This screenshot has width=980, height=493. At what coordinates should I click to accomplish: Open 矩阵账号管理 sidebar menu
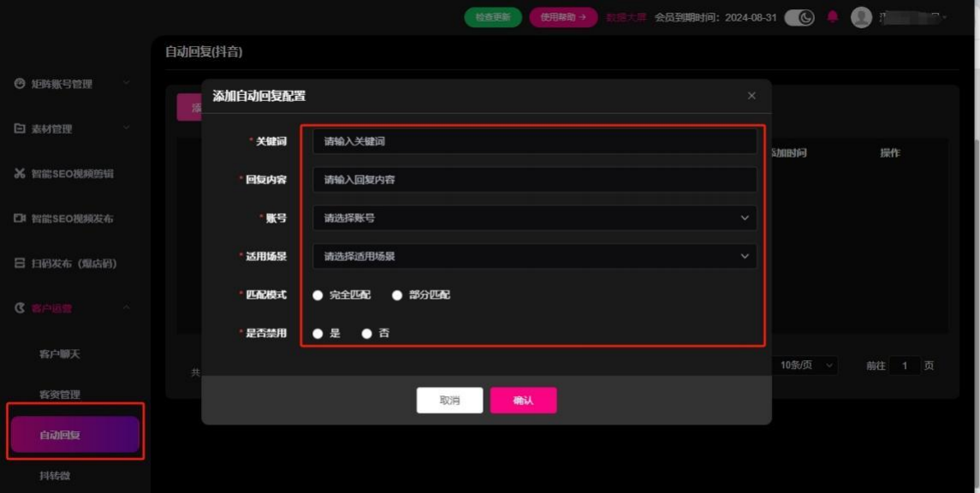tap(62, 84)
